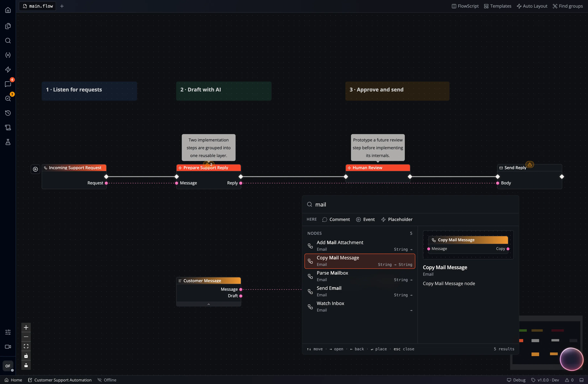588x384 pixels.
Task: Select the main.flow tab
Action: [x=37, y=6]
